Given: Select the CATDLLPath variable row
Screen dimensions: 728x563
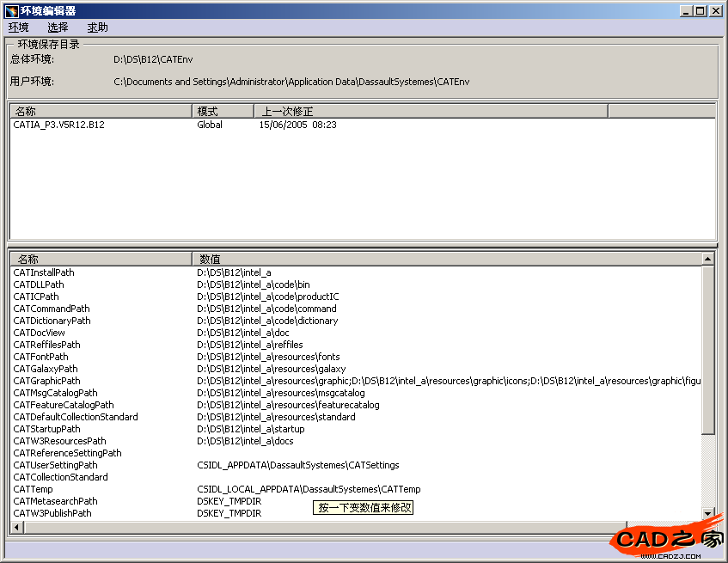Looking at the screenshot, I should click(39, 285).
